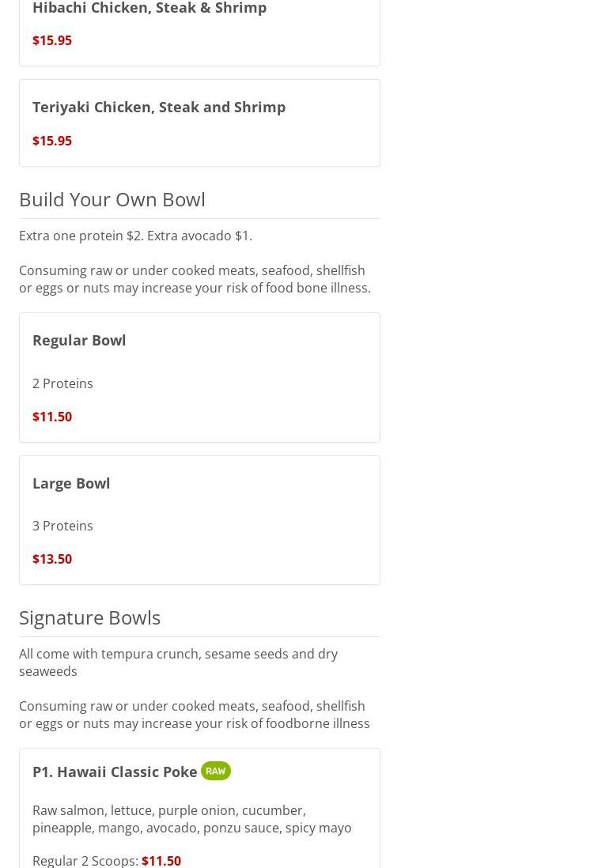Open the Hibachi Chicken, Steak & Shrimp item
The height and width of the screenshot is (868, 609).
[149, 9]
